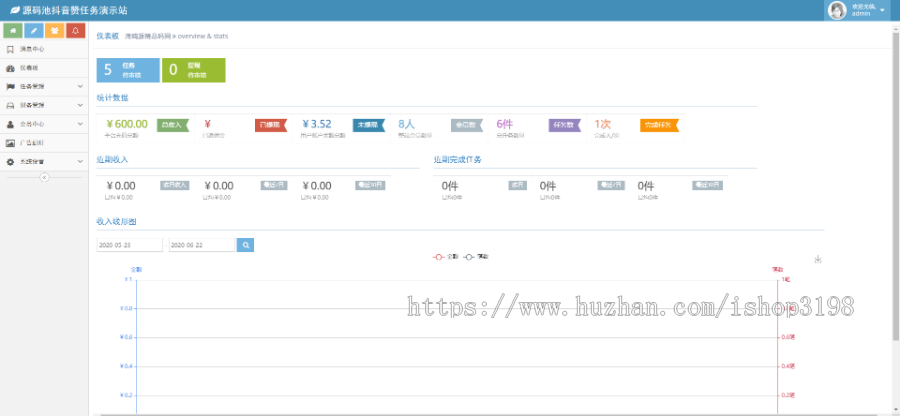The width and height of the screenshot is (900, 416).
Task: Click the purple ribbon badge beside 6件
Action: pyautogui.click(x=565, y=125)
